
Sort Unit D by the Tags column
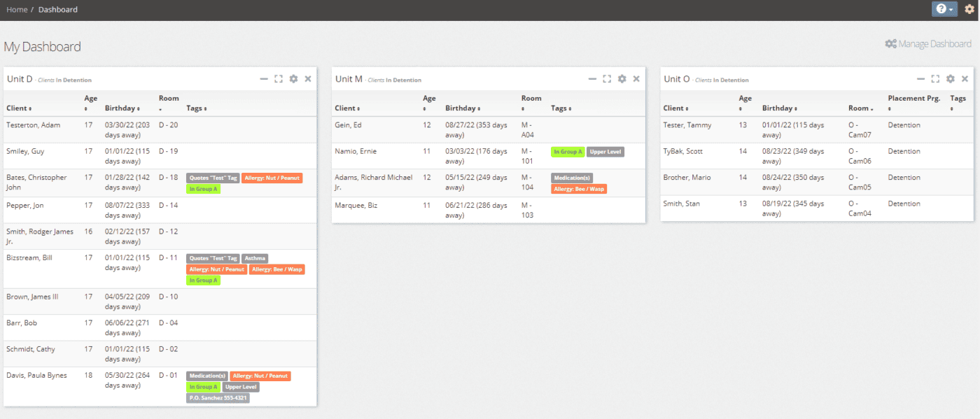pyautogui.click(x=196, y=108)
